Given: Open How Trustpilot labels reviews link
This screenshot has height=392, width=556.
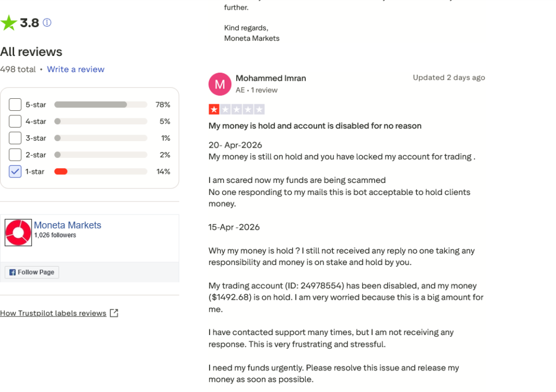Looking at the screenshot, I should (x=53, y=313).
